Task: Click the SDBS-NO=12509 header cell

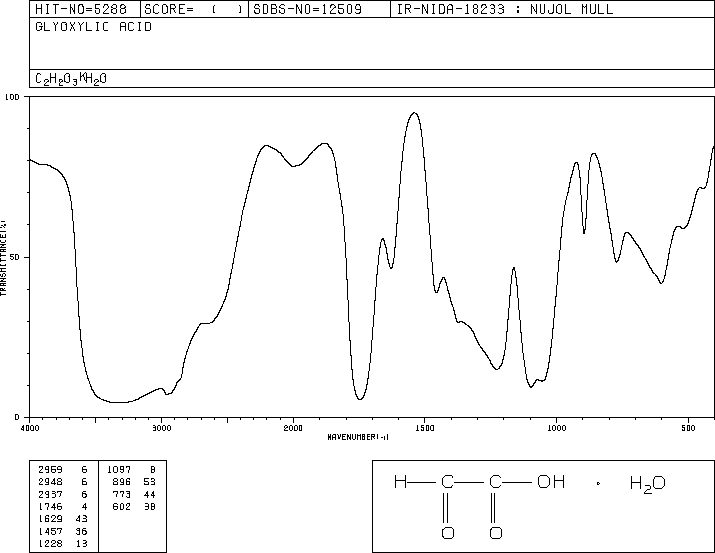Action: pyautogui.click(x=319, y=9)
